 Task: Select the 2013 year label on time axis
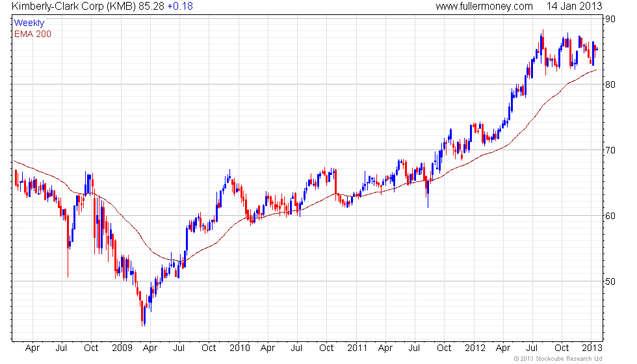tap(592, 348)
